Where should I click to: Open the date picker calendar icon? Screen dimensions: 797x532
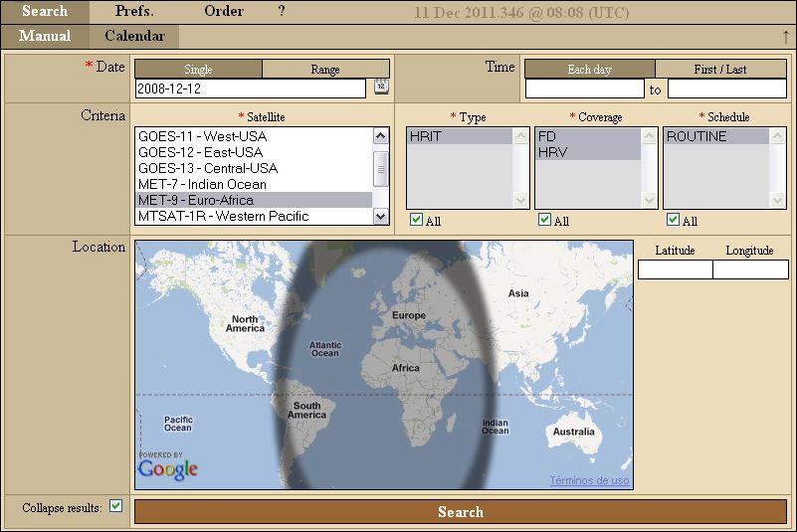tap(381, 87)
